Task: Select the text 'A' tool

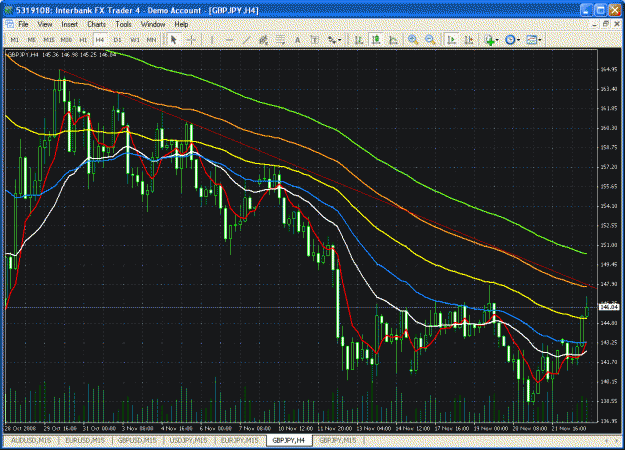Action: pyautogui.click(x=297, y=40)
